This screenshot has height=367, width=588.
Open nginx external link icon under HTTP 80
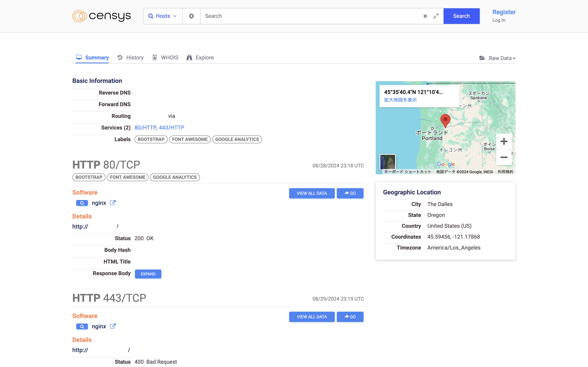pos(113,203)
